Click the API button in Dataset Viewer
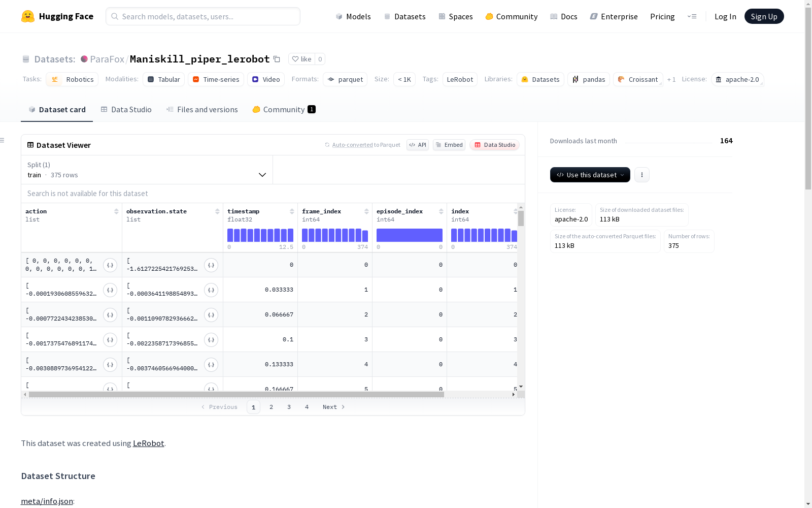The height and width of the screenshot is (508, 812). 418,145
